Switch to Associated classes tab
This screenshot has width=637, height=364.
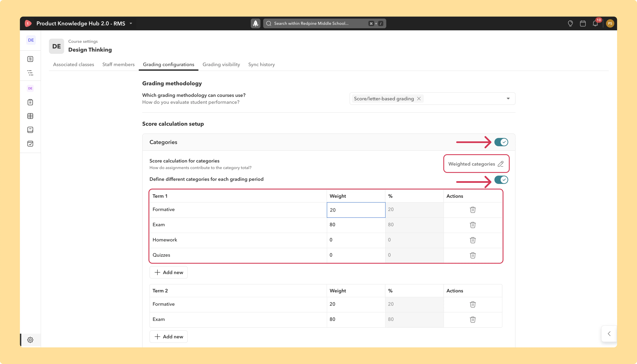coord(74,64)
